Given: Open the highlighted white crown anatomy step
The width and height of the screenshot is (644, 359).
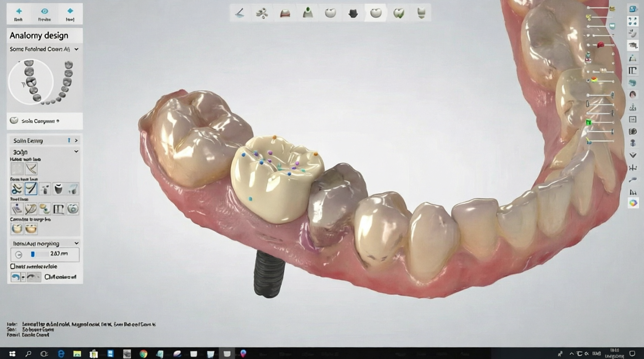Looking at the screenshot, I should 376,13.
